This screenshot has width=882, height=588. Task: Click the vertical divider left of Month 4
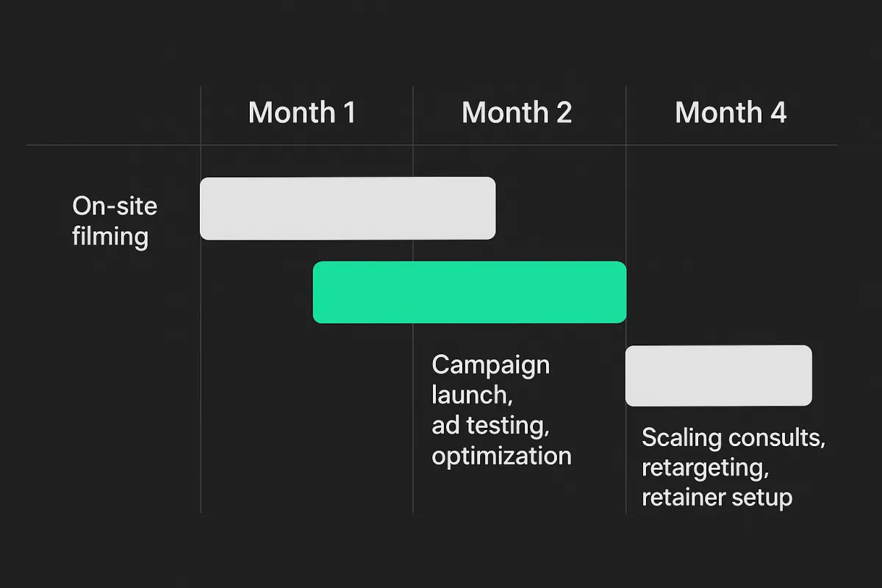coord(626,300)
